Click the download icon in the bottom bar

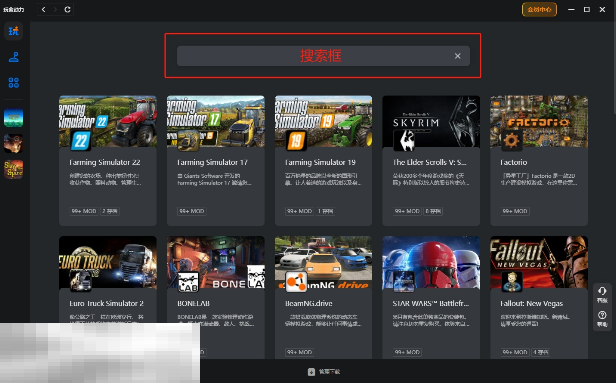pyautogui.click(x=311, y=372)
